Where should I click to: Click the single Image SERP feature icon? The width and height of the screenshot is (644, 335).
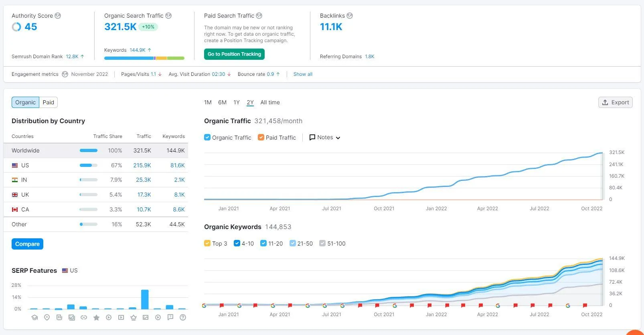click(146, 317)
